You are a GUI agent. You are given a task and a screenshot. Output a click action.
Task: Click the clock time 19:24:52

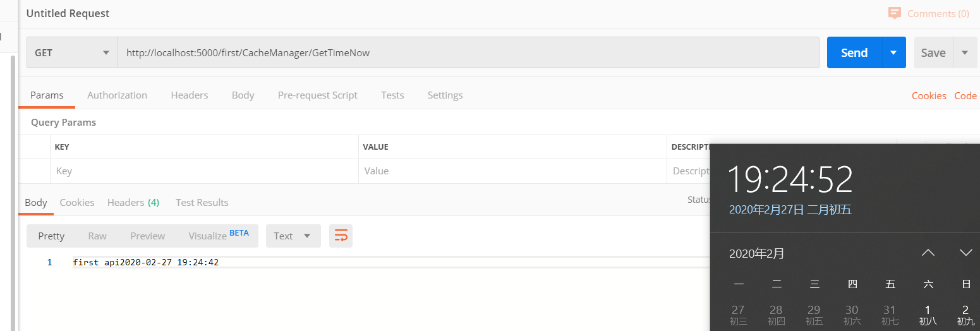click(x=790, y=179)
